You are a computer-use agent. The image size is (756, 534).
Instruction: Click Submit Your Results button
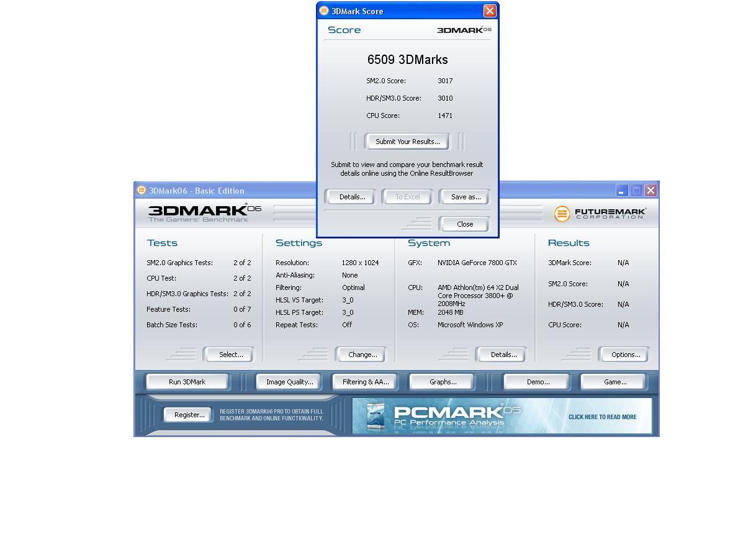tap(407, 142)
